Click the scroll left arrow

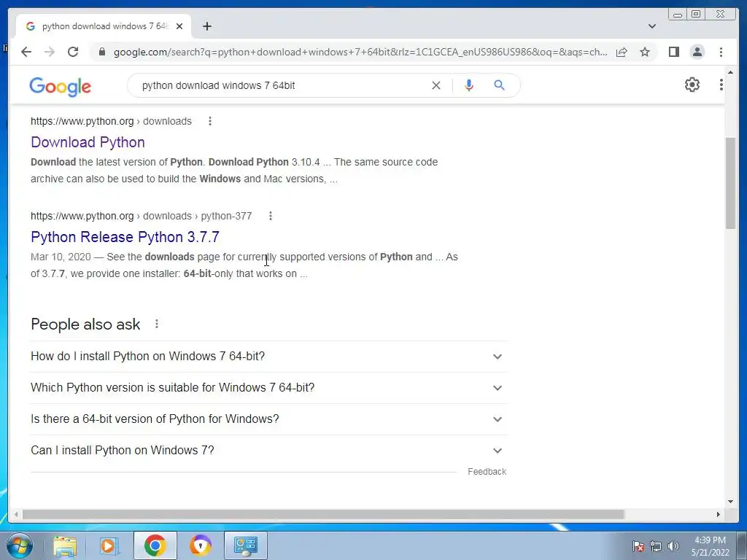coord(16,514)
